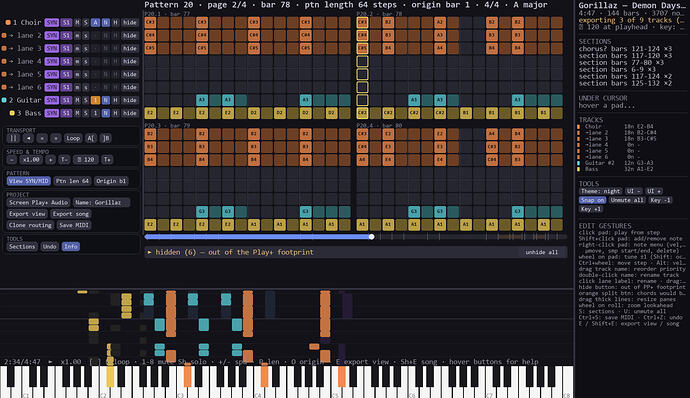Decrease tempo with the T- button
The width and height of the screenshot is (690, 398).
coord(64,159)
